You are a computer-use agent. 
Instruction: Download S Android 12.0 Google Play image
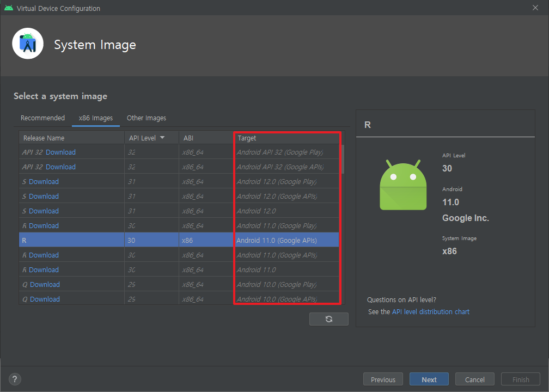44,182
